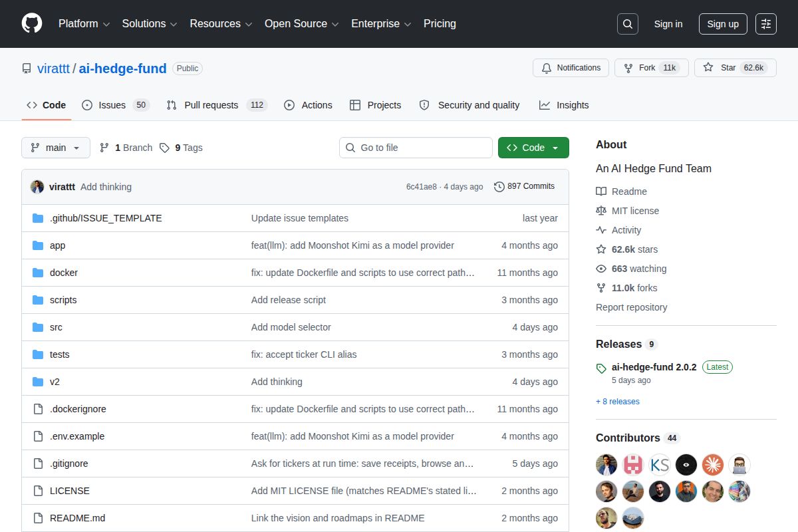Click the pulse icon beside Activity
The image size is (798, 532).
tap(601, 230)
